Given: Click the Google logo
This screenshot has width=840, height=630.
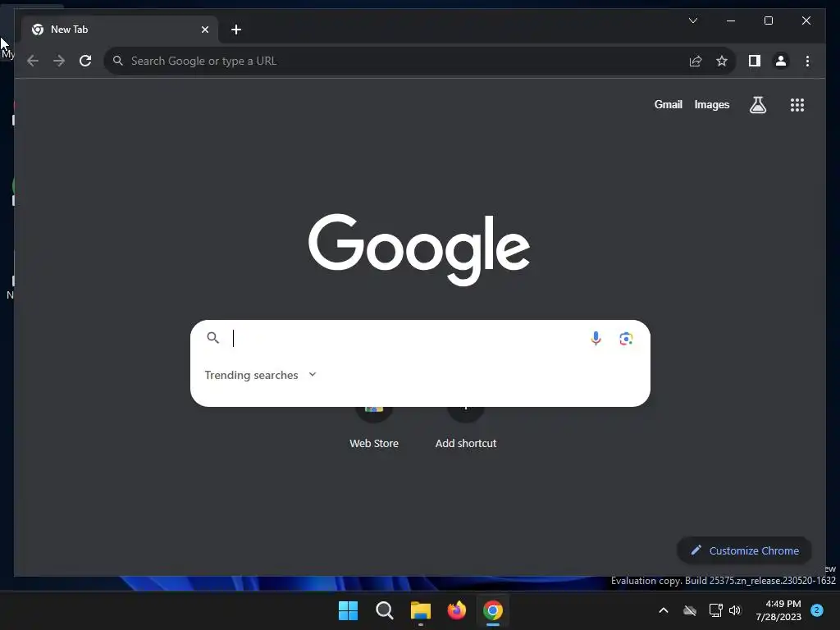Looking at the screenshot, I should tap(419, 249).
